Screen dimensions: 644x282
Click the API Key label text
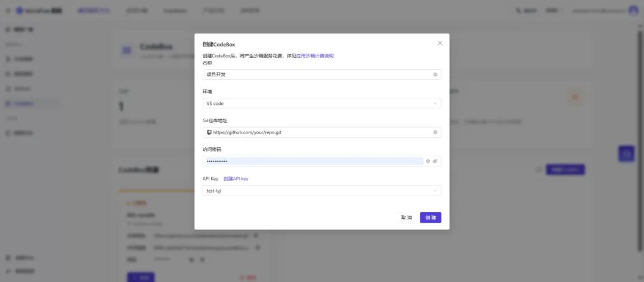coord(210,178)
